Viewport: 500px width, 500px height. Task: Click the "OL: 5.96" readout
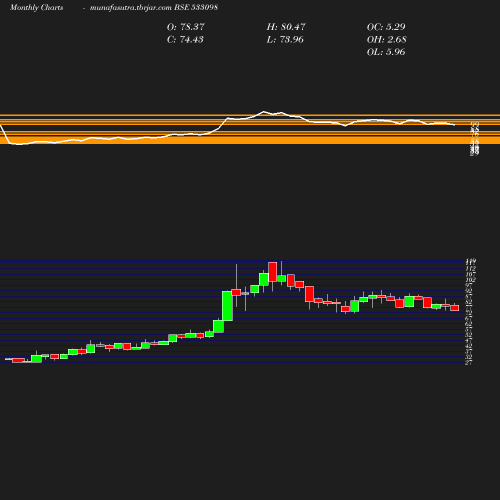pos(386,52)
